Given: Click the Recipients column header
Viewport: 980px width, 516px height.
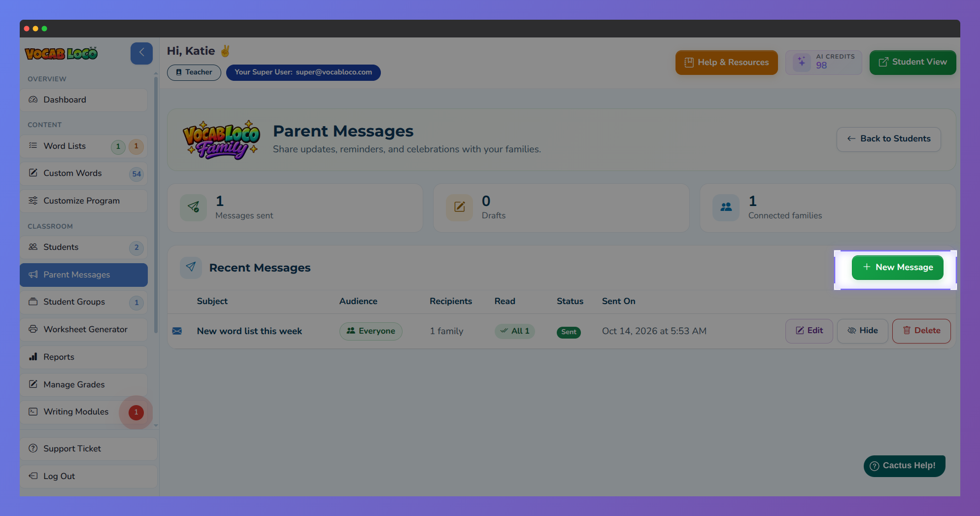Looking at the screenshot, I should tap(451, 302).
